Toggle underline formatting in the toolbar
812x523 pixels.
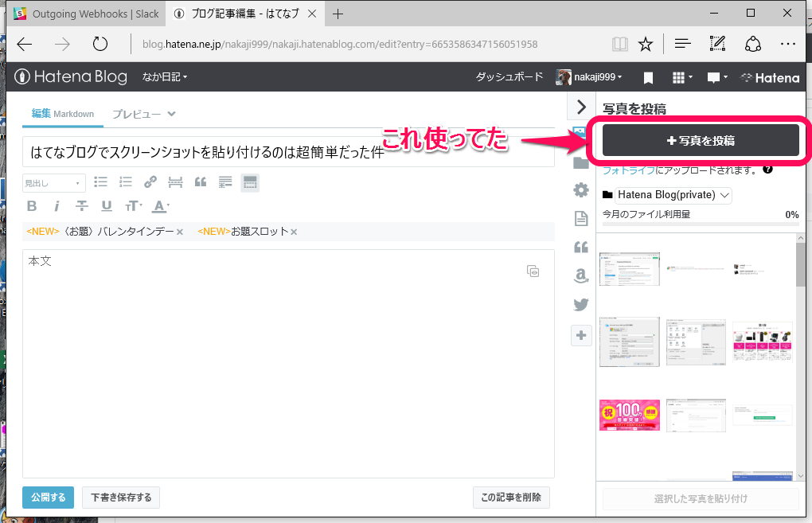pyautogui.click(x=105, y=205)
